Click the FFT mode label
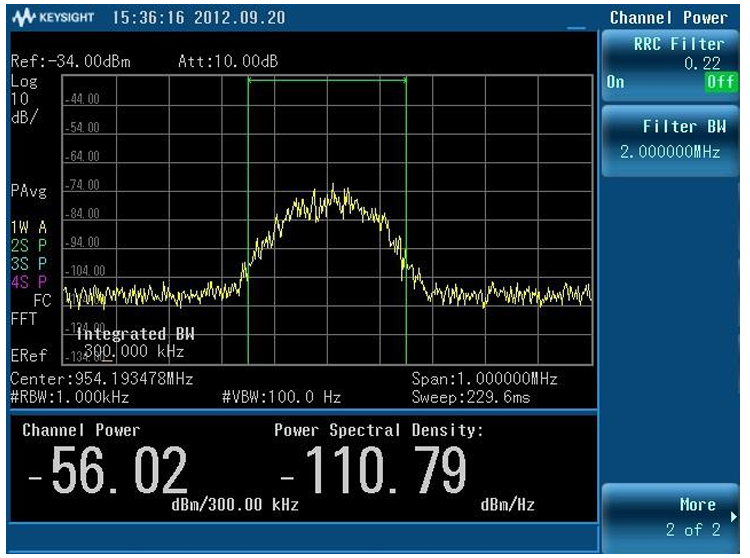Viewport: 750px width, 558px height. point(24,318)
